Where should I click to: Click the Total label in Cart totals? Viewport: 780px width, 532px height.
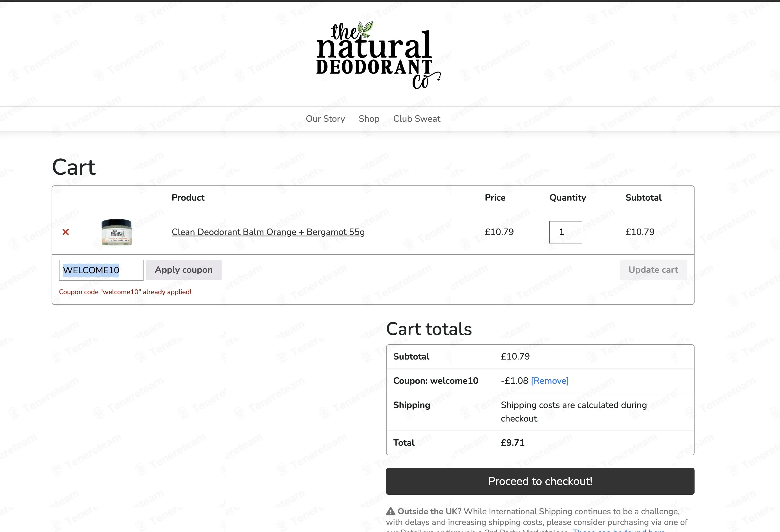[404, 443]
